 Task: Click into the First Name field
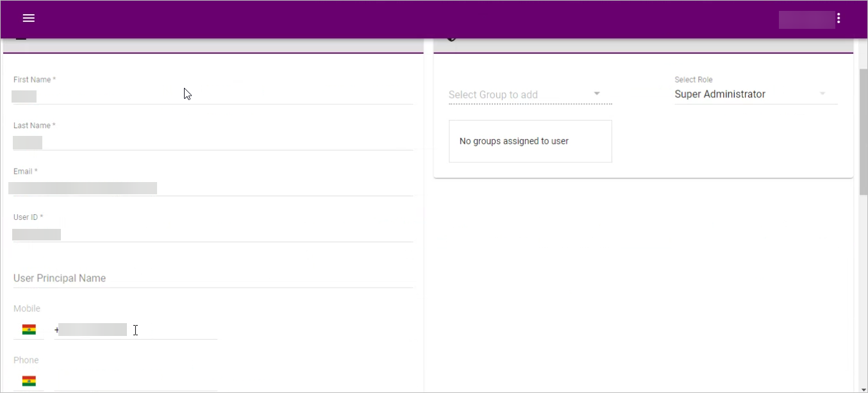coord(212,96)
